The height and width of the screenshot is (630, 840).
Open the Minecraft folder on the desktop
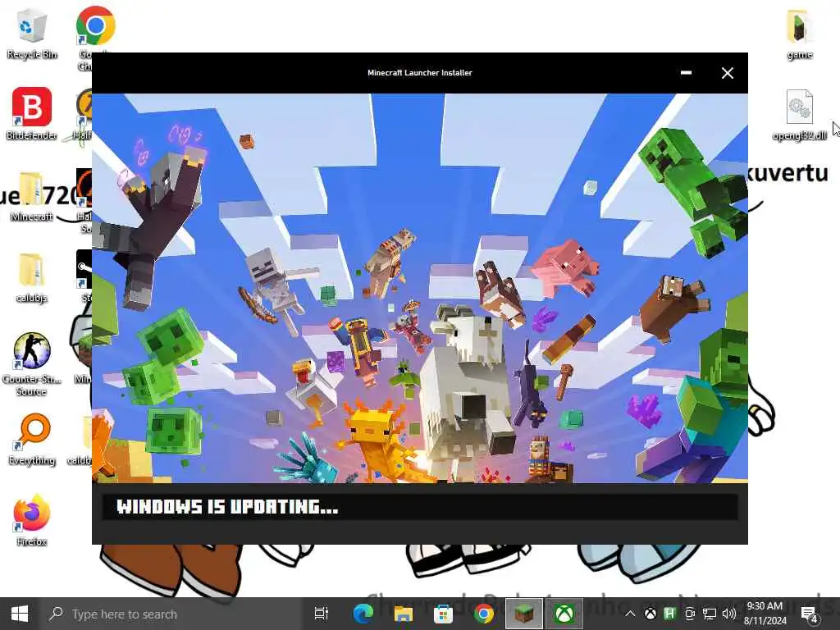pos(31,196)
